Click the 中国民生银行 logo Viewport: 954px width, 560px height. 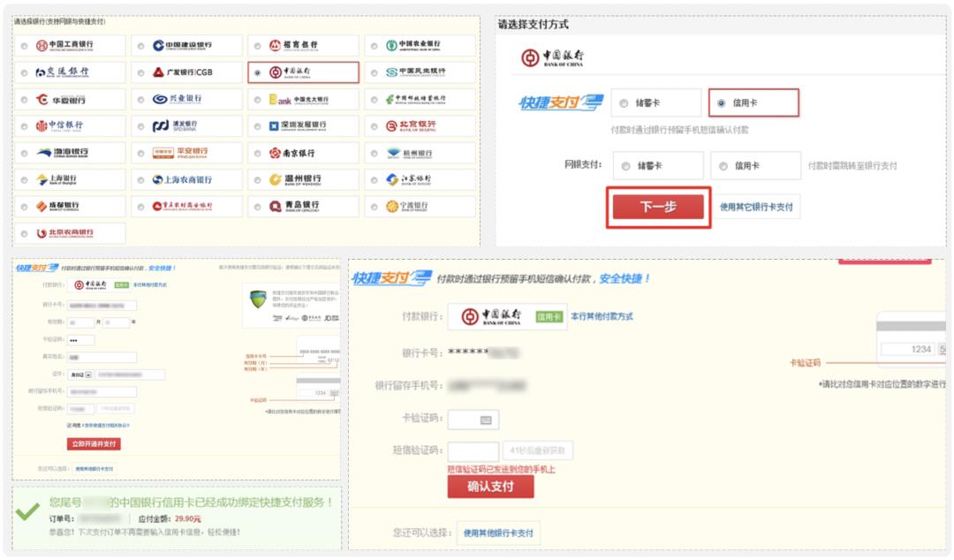click(x=415, y=72)
